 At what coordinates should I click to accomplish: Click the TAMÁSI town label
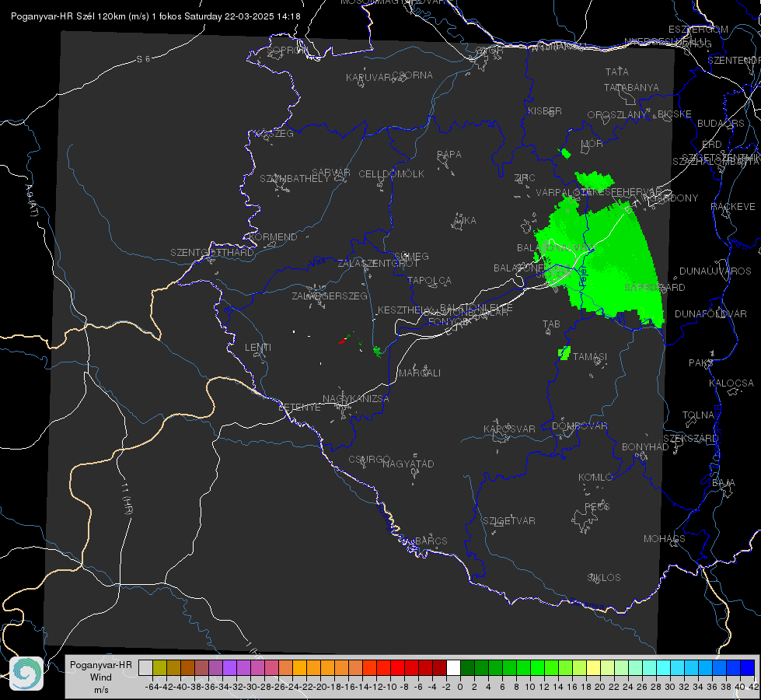pyautogui.click(x=590, y=356)
